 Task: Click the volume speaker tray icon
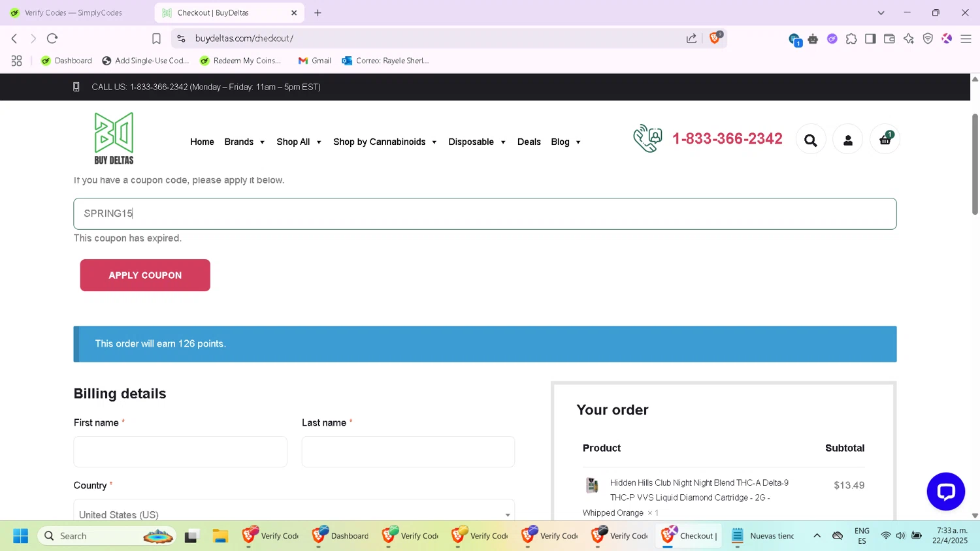pos(900,536)
